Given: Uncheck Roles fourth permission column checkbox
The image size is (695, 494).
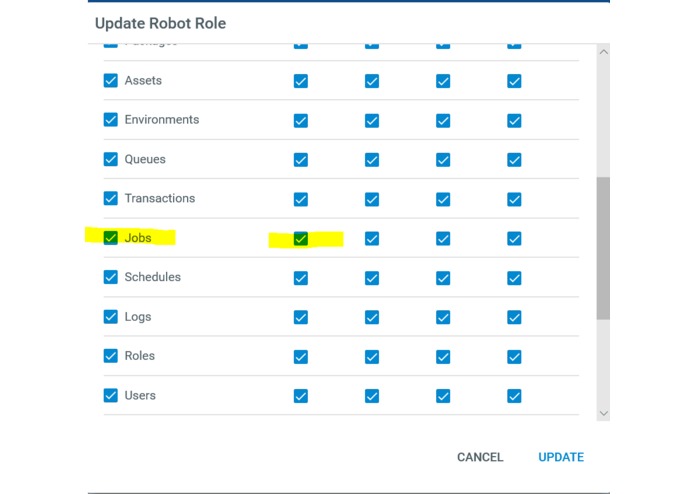Looking at the screenshot, I should point(514,357).
